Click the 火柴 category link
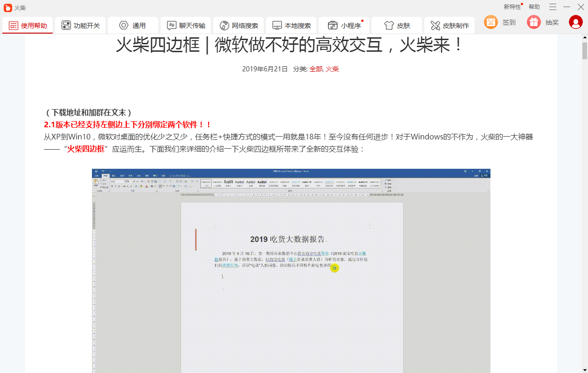Image resolution: width=588 pixels, height=373 pixels. 332,69
